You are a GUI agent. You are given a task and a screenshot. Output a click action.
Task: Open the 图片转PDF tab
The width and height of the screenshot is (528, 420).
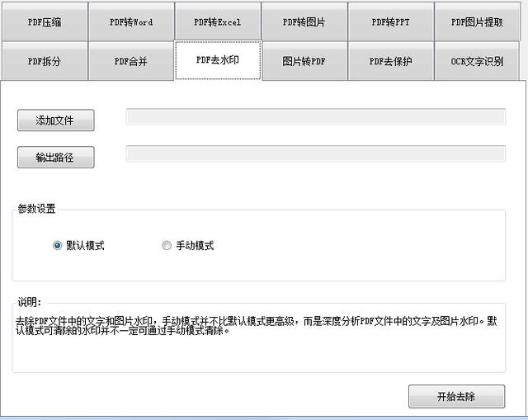pyautogui.click(x=304, y=61)
